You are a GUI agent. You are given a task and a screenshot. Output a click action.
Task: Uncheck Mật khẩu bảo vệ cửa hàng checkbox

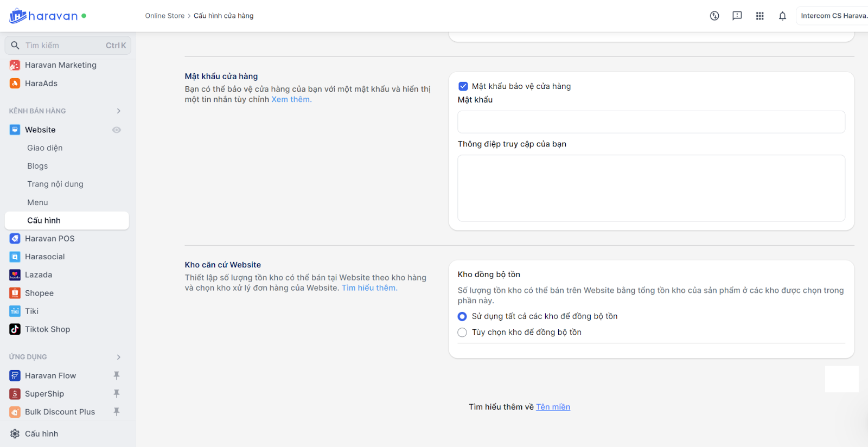[463, 86]
